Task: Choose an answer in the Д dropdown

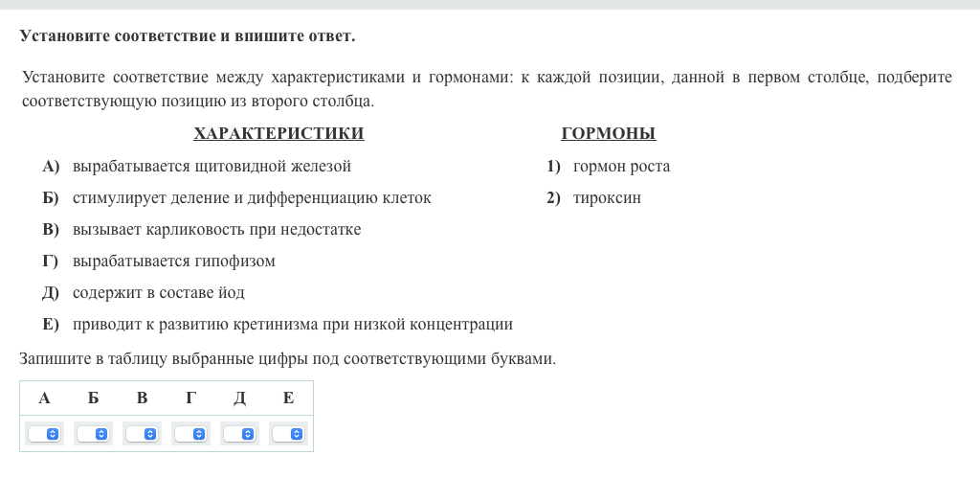Action: tap(239, 434)
